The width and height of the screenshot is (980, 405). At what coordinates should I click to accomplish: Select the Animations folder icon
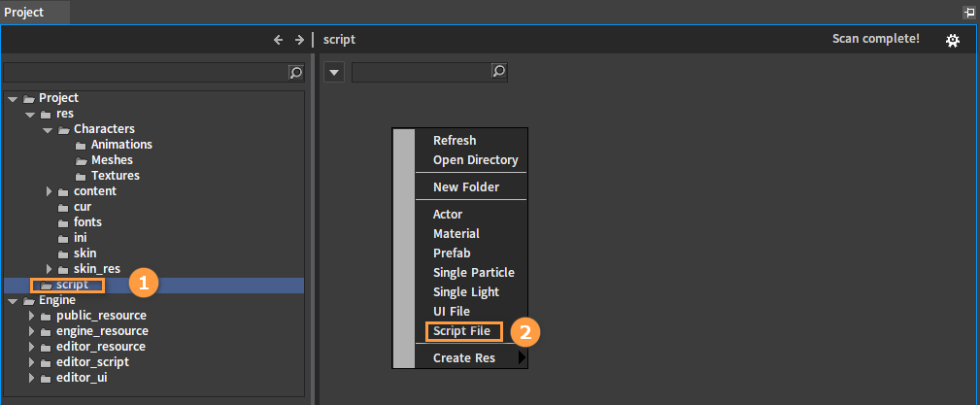(82, 145)
